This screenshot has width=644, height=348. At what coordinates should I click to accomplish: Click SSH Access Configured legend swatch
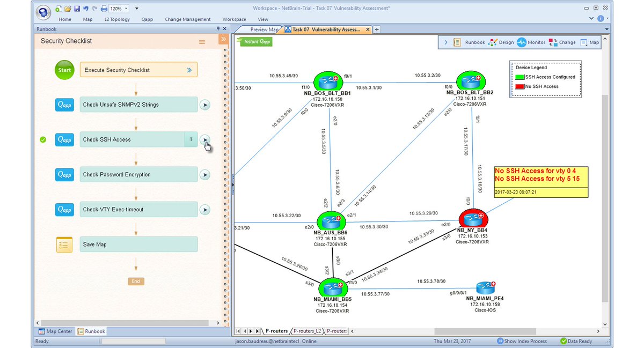click(521, 77)
